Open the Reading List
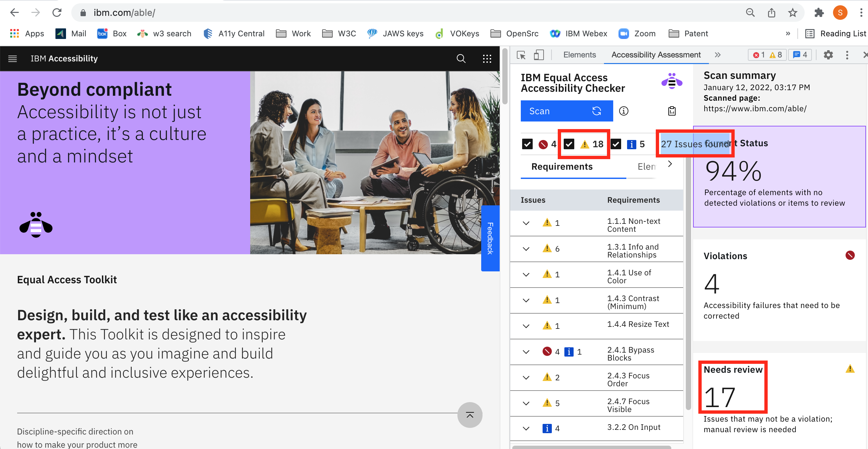868x449 pixels. tap(835, 34)
